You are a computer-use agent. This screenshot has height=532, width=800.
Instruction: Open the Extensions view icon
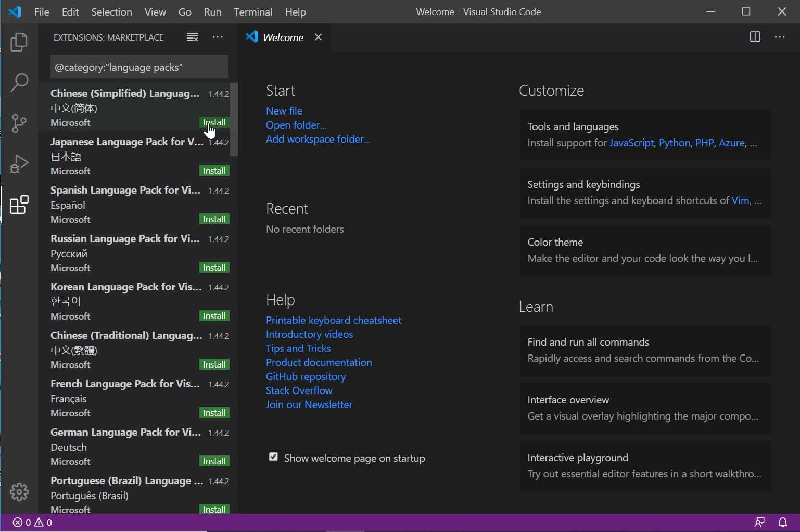pos(19,205)
